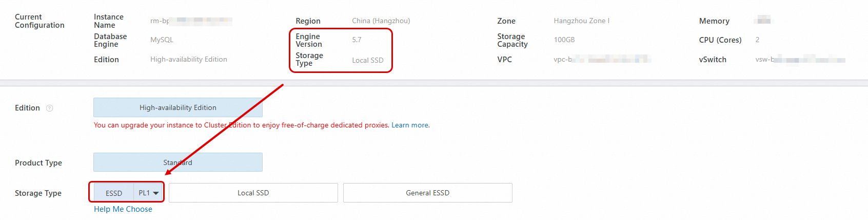Select the General ESSD storage type
The width and height of the screenshot is (868, 220).
[x=427, y=193]
